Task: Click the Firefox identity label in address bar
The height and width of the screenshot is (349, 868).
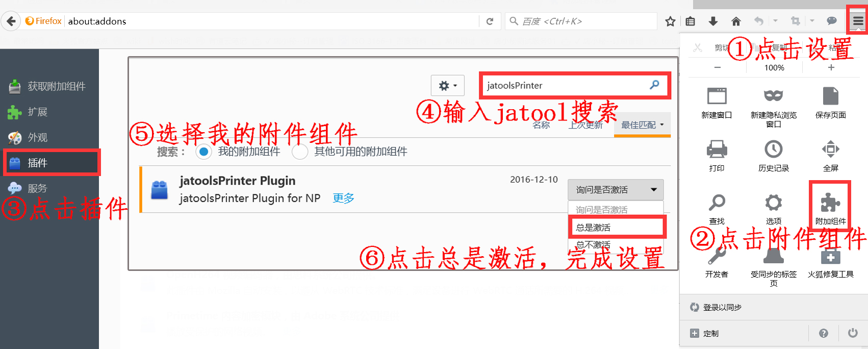Action: (43, 21)
